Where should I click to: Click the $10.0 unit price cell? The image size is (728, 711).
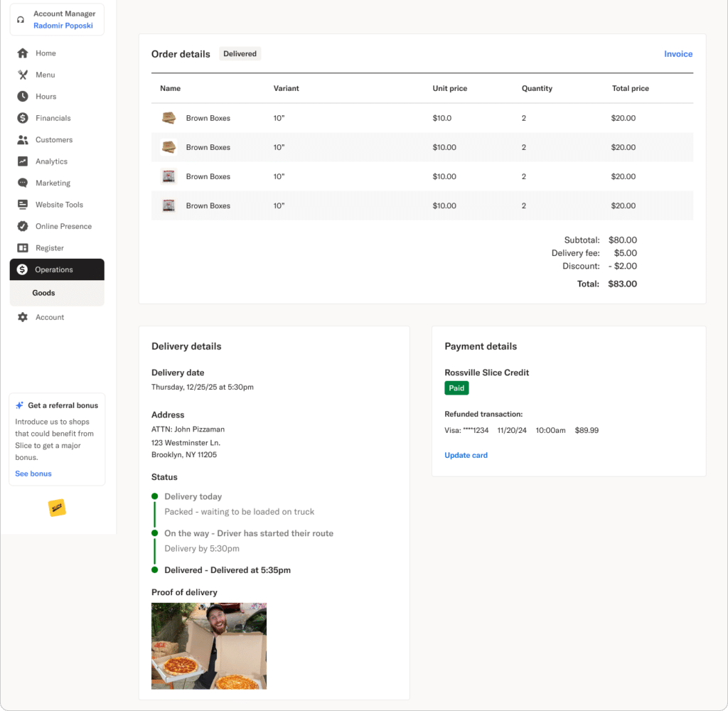pos(441,118)
